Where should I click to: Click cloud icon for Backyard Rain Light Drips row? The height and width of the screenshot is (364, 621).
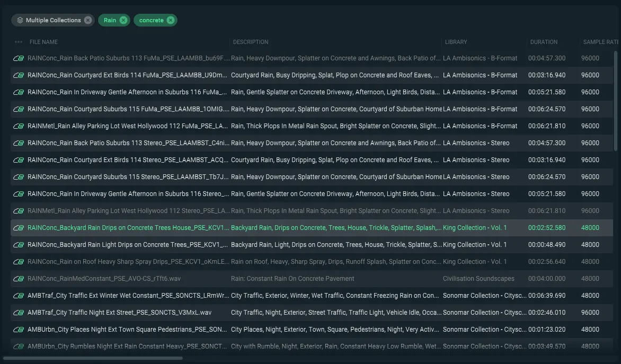click(18, 245)
